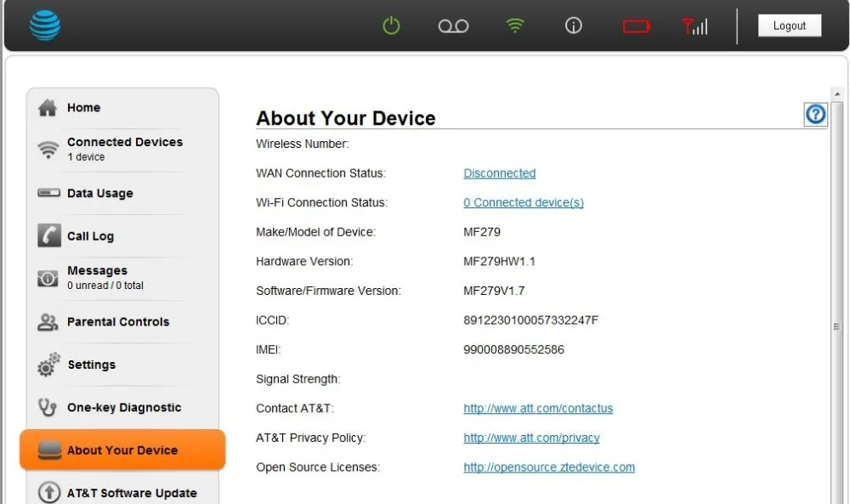Click the scrollbar up arrow
The height and width of the screenshot is (504, 850).
click(837, 93)
